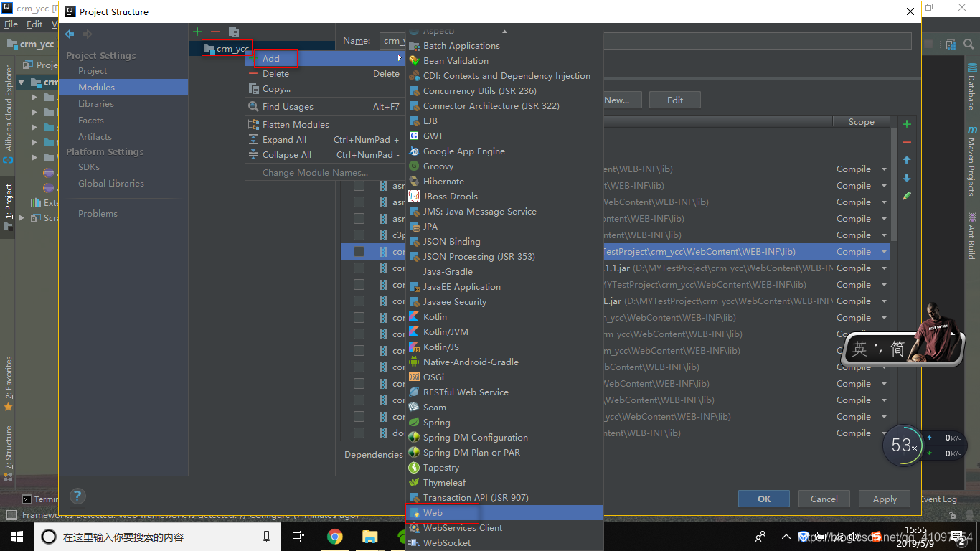
Task: Click the back navigation arrow in Project Structure
Action: [x=70, y=34]
